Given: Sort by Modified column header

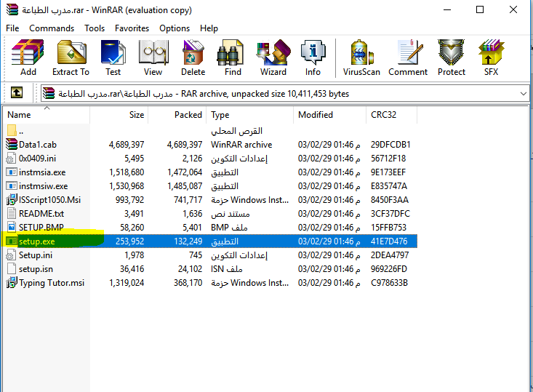Looking at the screenshot, I should 330,115.
